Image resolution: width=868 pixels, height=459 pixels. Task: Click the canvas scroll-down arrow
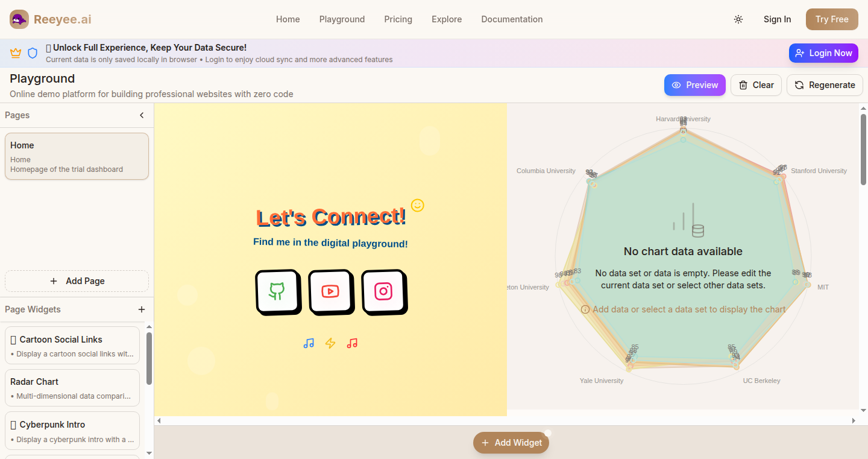(863, 410)
